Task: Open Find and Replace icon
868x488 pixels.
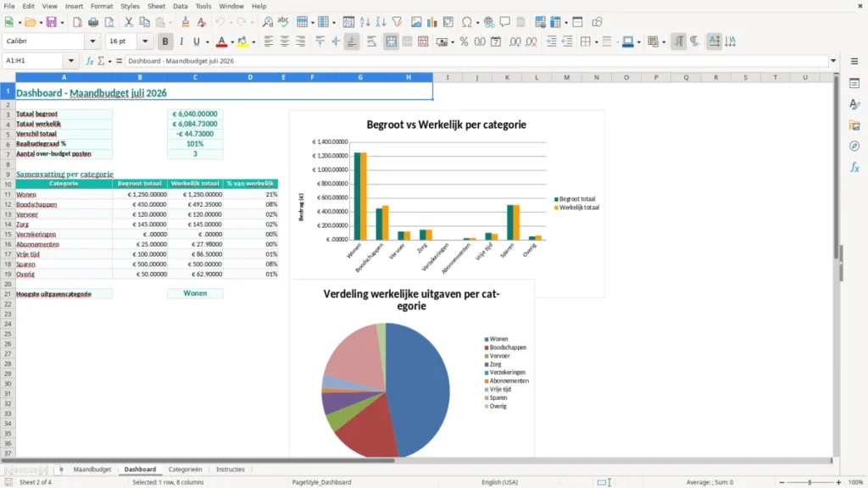Action: [267, 22]
